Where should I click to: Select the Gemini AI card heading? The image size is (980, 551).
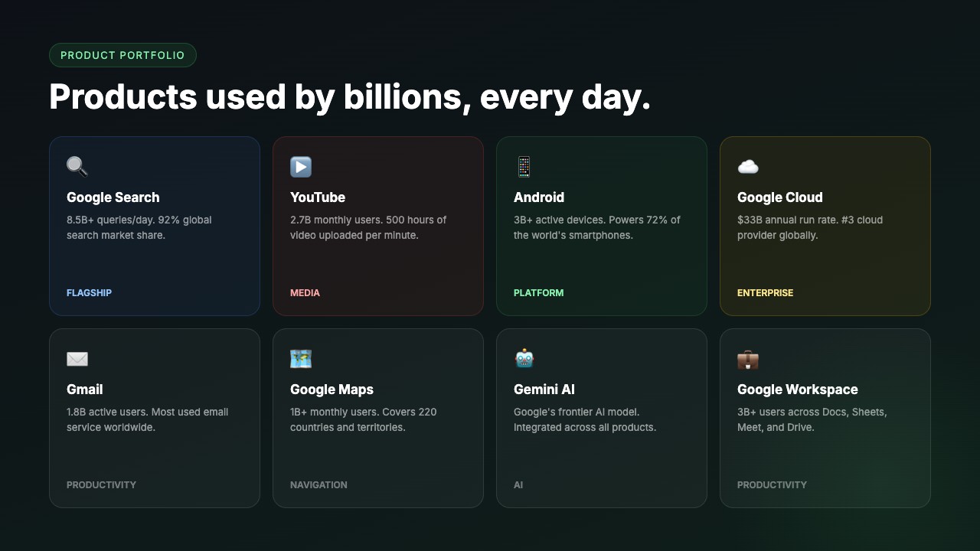[x=544, y=390]
